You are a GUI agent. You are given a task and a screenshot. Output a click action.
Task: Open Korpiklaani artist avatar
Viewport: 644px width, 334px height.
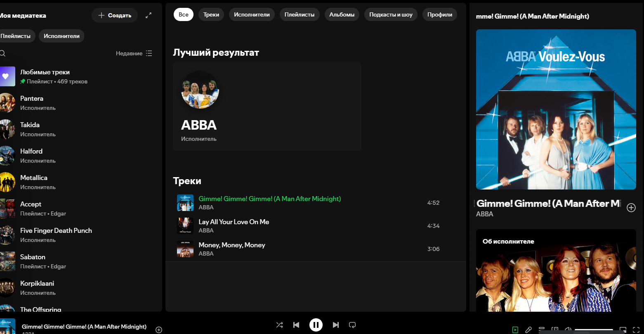tap(7, 288)
